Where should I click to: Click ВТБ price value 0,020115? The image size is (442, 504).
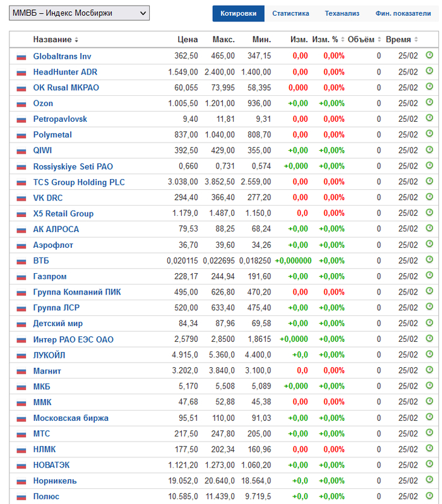click(x=182, y=261)
